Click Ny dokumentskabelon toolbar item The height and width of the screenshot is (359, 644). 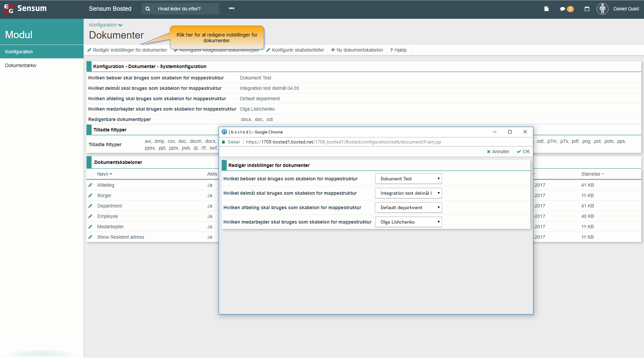pos(357,50)
